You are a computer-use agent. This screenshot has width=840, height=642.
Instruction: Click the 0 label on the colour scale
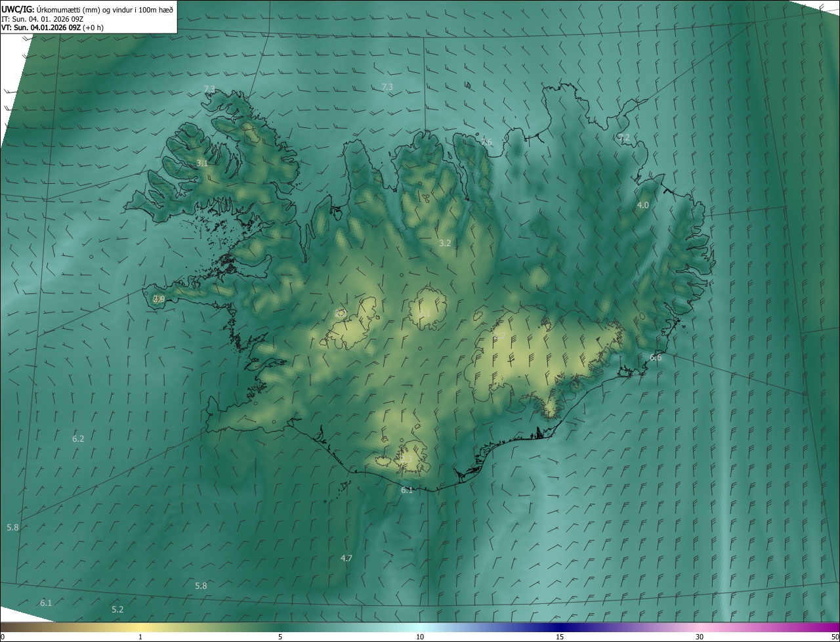[3, 637]
